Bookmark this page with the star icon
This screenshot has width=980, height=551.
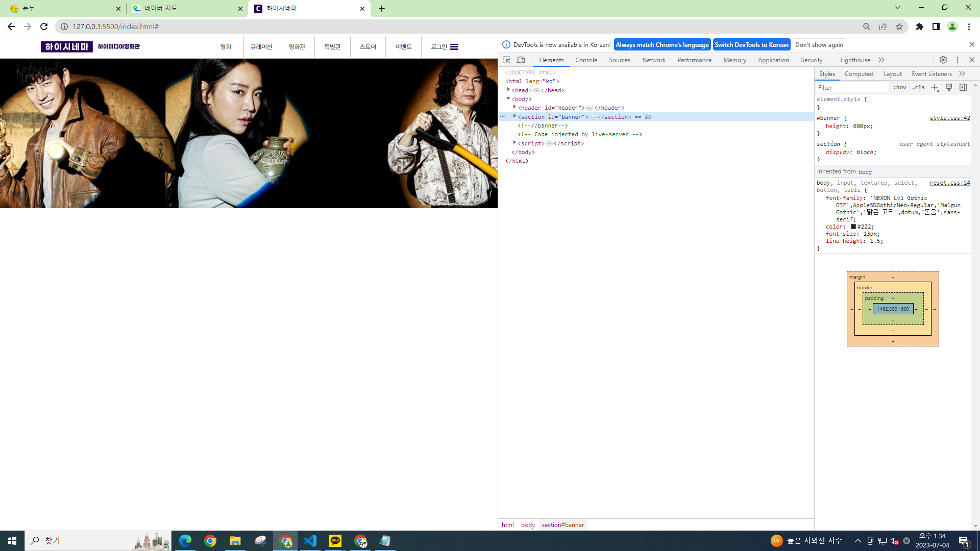point(899,27)
